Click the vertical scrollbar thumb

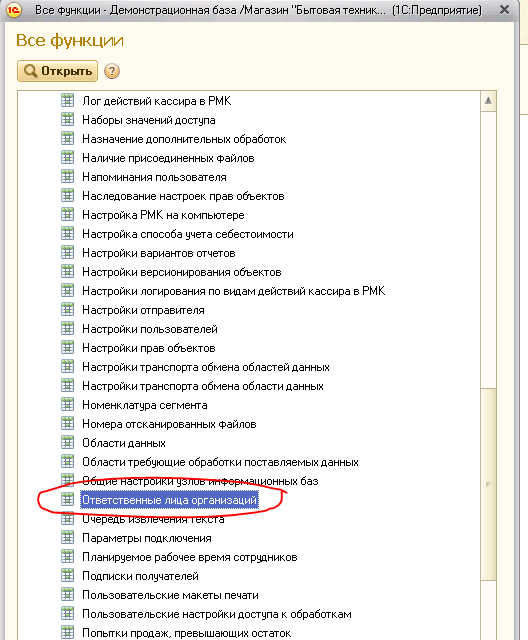click(488, 484)
